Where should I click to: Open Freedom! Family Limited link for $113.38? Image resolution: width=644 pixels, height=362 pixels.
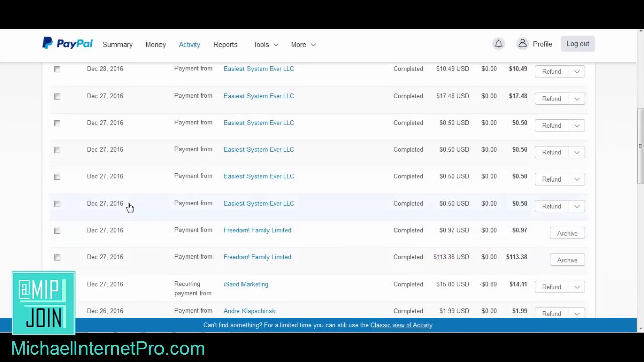pos(257,257)
